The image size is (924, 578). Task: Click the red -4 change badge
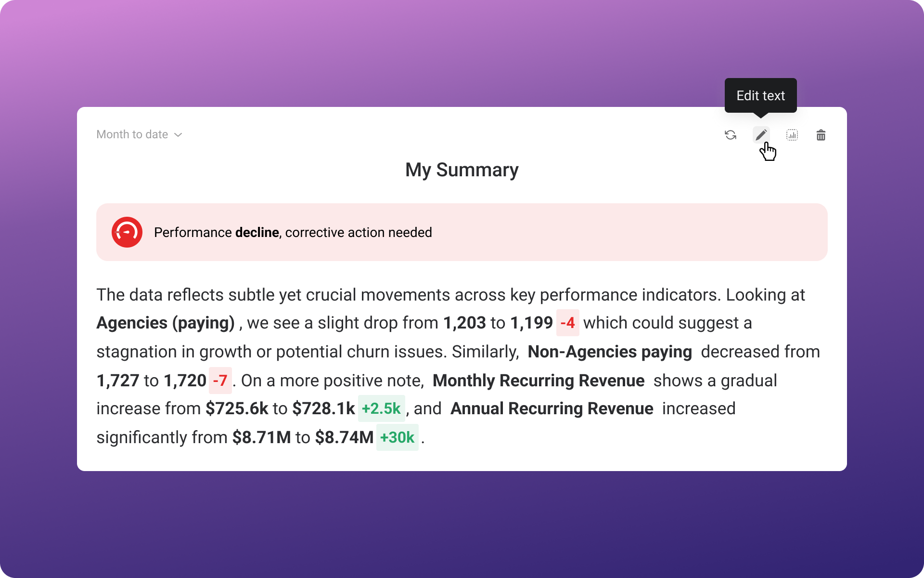tap(568, 323)
